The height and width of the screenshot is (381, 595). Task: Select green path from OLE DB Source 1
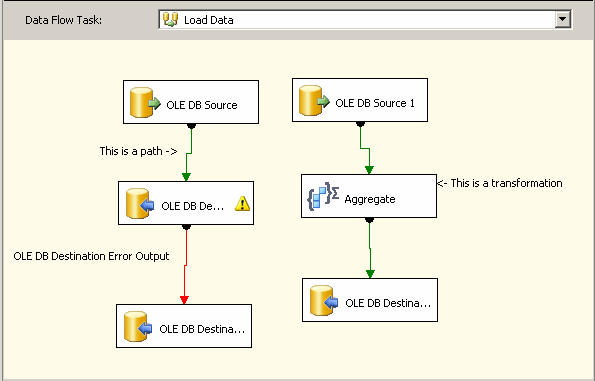click(x=365, y=148)
